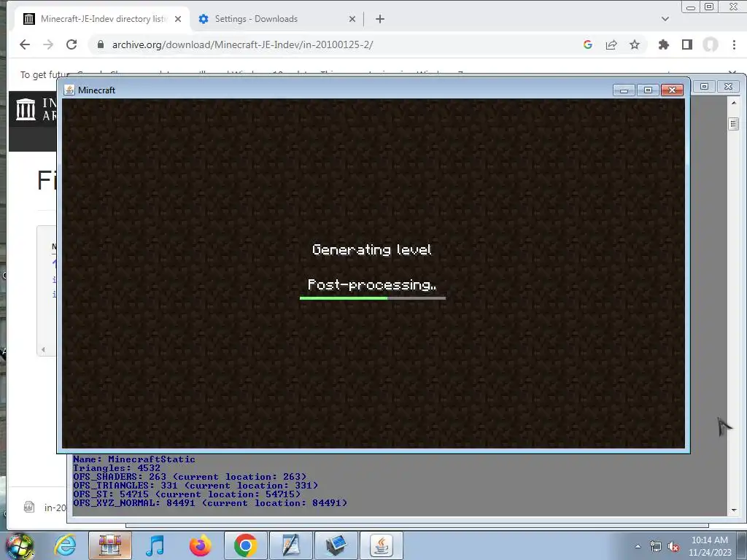This screenshot has width=747, height=560.
Task: Click the downloaded file icon in download bar
Action: click(29, 507)
